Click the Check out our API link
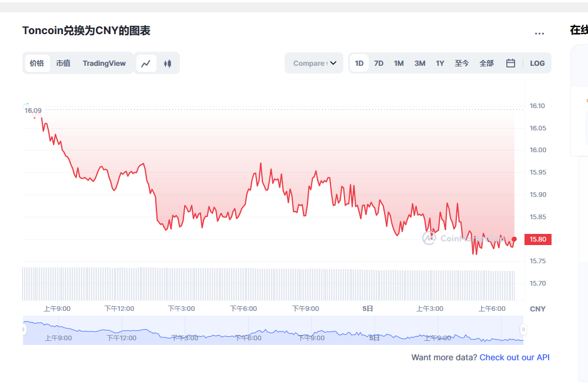Viewport: 588px width, 382px height. (x=514, y=357)
